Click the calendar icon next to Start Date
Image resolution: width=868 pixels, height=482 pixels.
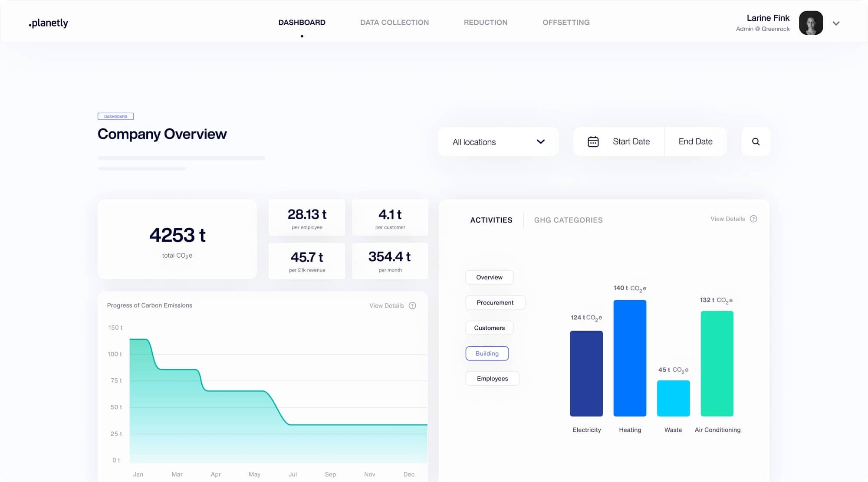[x=594, y=141]
